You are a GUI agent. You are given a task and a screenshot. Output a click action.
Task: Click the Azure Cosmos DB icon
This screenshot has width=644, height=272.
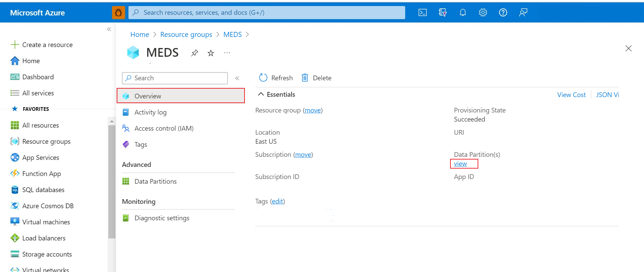click(15, 206)
